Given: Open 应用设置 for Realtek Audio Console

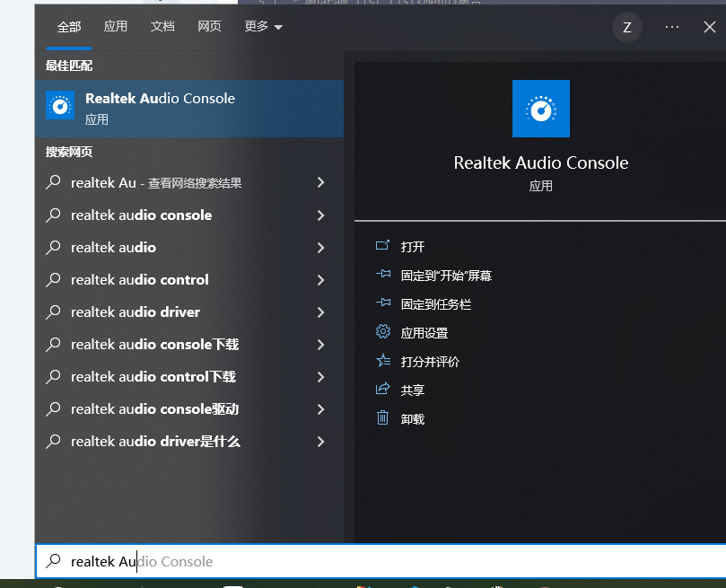Looking at the screenshot, I should 424,333.
